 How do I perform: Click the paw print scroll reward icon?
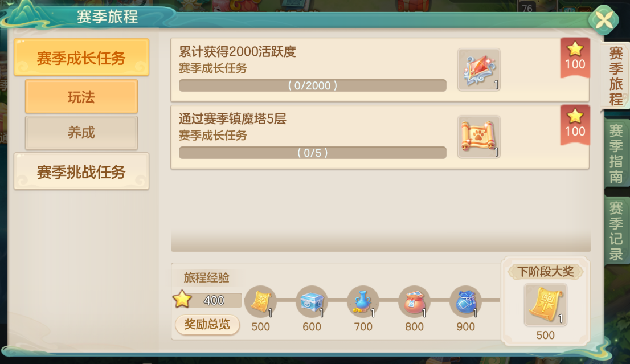[x=478, y=137]
